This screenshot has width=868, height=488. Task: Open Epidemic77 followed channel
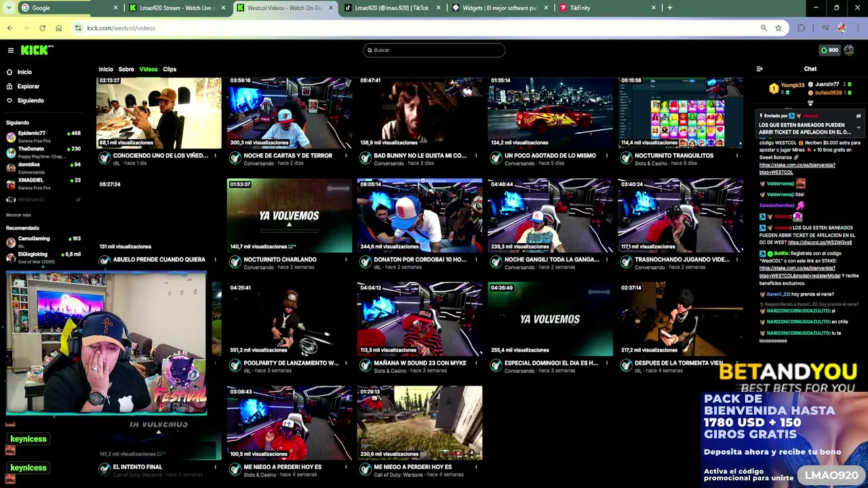point(42,137)
